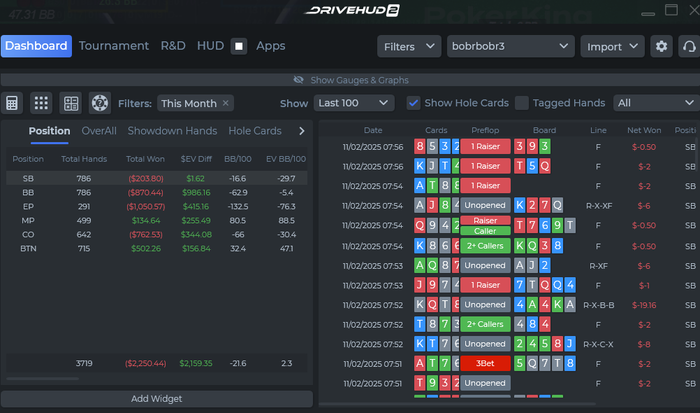Viewport: 700px width, 413px height.
Task: Select the Hole Cards tab
Action: [x=255, y=131]
